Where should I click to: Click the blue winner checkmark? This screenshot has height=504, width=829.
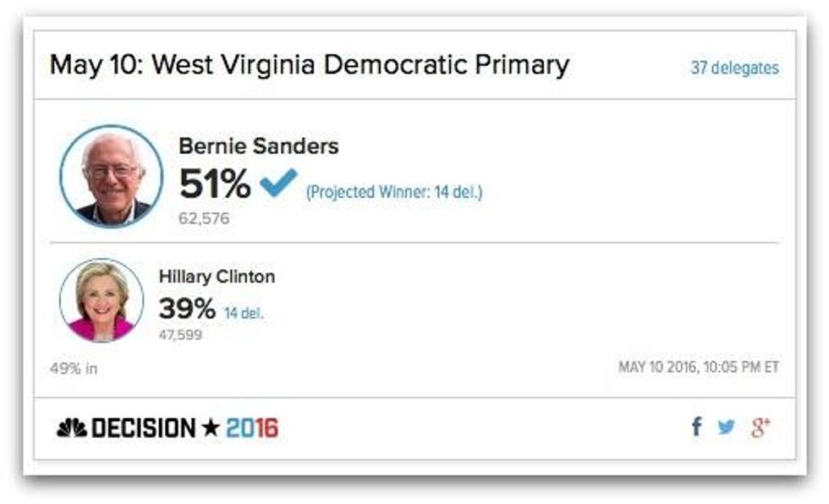[x=278, y=183]
